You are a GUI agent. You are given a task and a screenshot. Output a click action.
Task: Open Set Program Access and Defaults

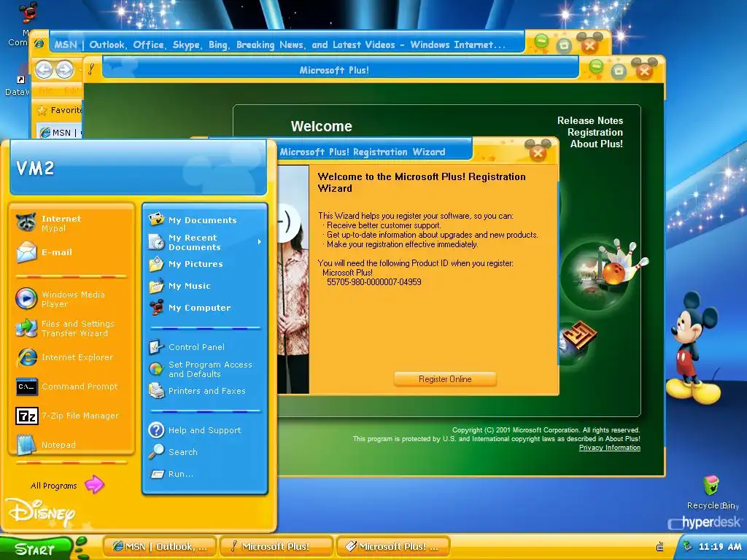point(201,369)
